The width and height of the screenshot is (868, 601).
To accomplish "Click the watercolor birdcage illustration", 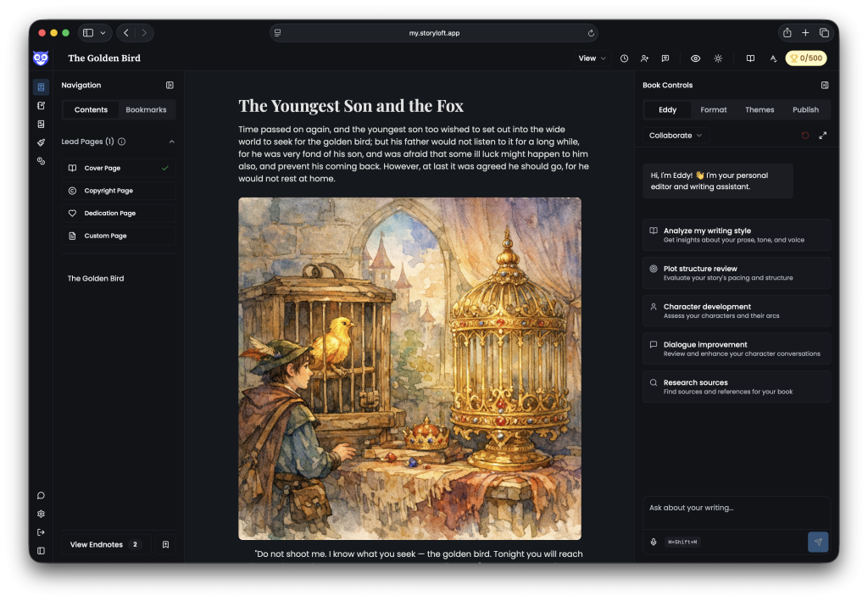I will (x=409, y=369).
